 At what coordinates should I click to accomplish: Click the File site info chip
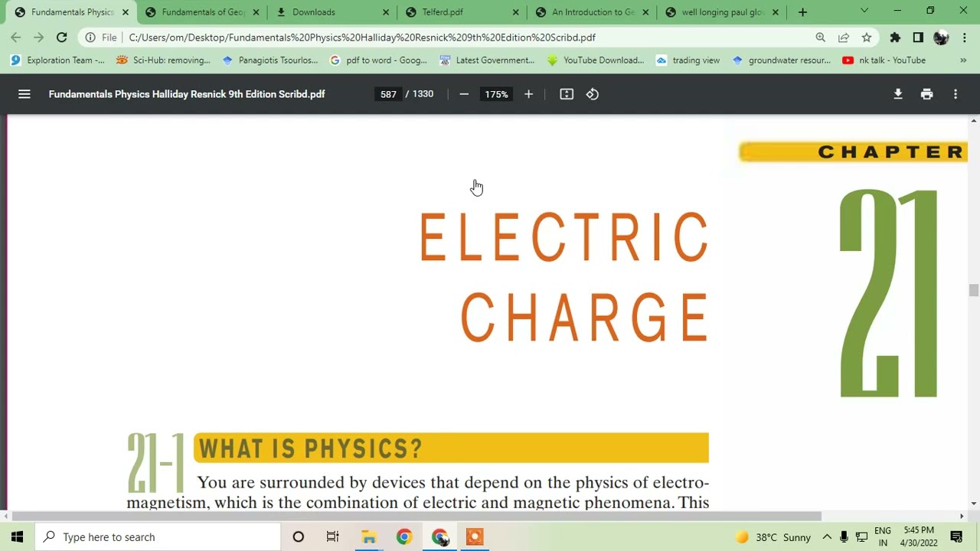tap(101, 37)
